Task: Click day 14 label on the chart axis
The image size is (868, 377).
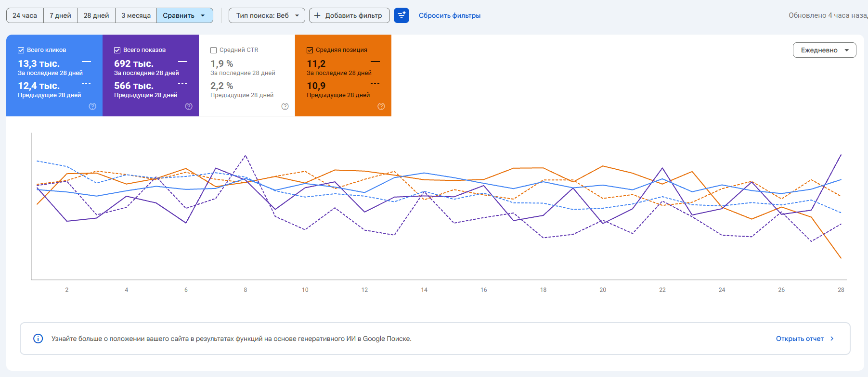Action: click(424, 290)
